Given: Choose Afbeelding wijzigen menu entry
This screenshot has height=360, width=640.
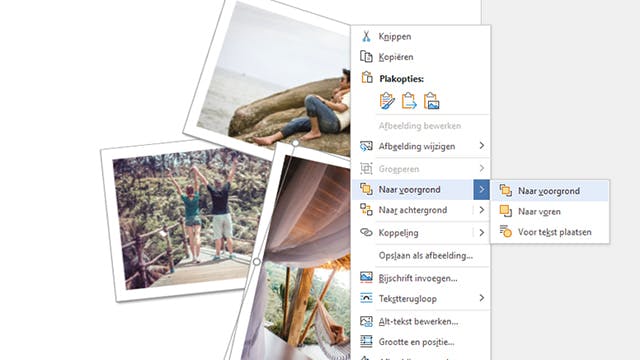Looking at the screenshot, I should [420, 146].
